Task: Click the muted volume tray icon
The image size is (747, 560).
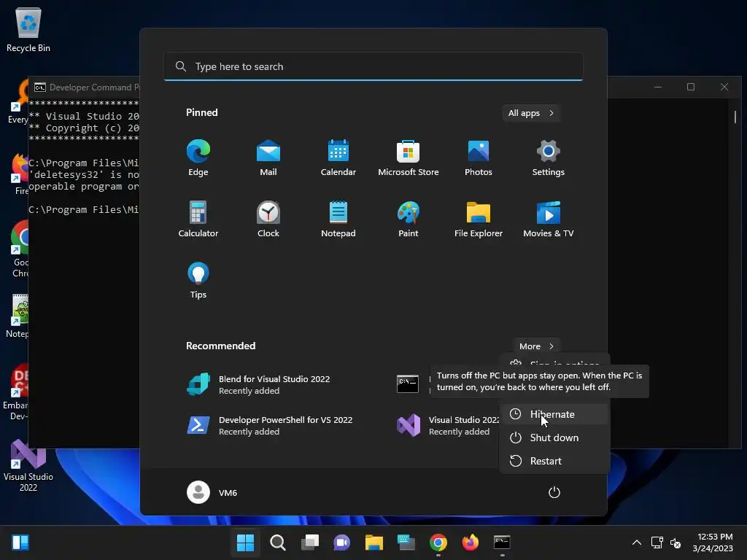Action: pos(676,542)
